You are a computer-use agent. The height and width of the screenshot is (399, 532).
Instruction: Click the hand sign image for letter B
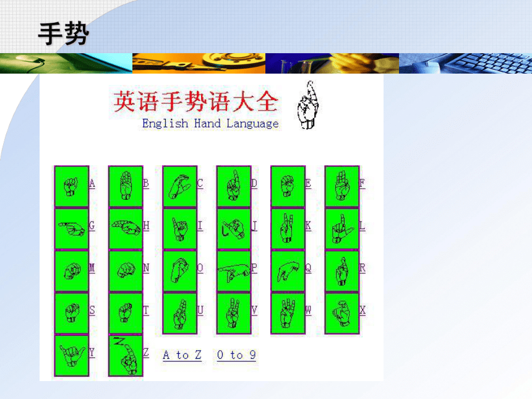(126, 186)
